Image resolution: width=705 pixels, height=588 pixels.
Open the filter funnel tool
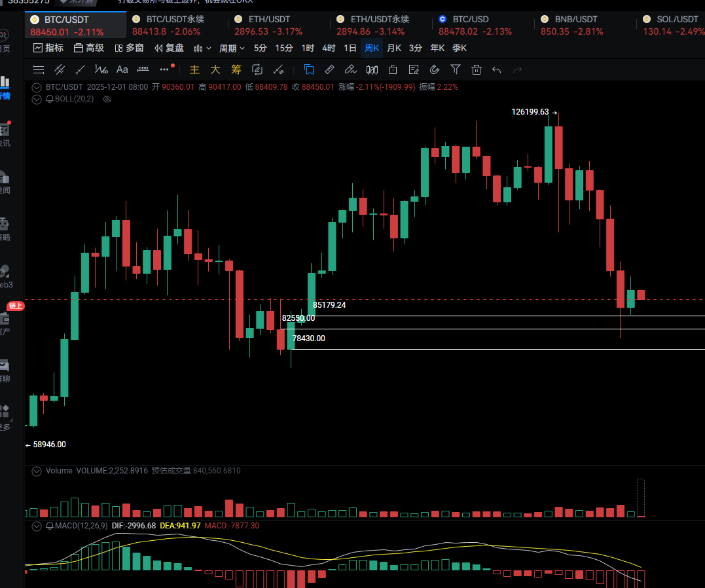coord(456,69)
